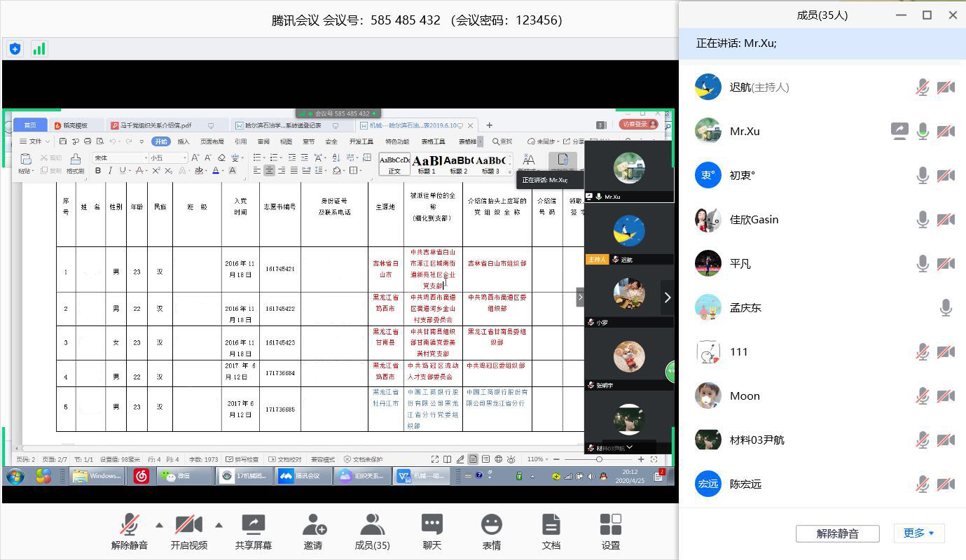Click the avatar of member 佳欣Gasin
Viewport: 966px width, 560px height.
(708, 219)
